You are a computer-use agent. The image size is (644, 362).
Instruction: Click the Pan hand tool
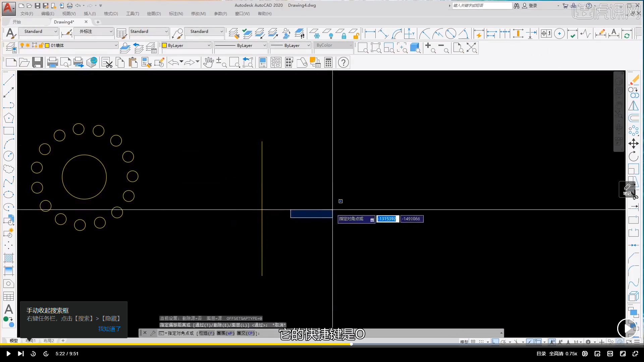208,62
